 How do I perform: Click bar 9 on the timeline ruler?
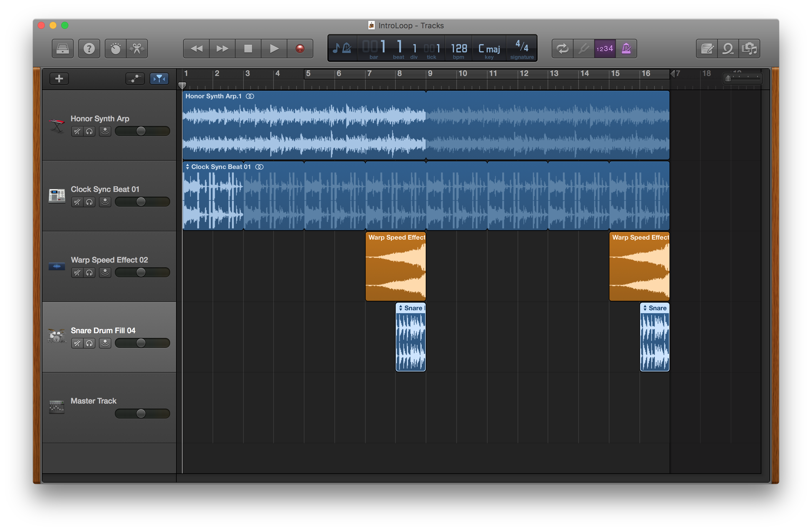(x=430, y=73)
